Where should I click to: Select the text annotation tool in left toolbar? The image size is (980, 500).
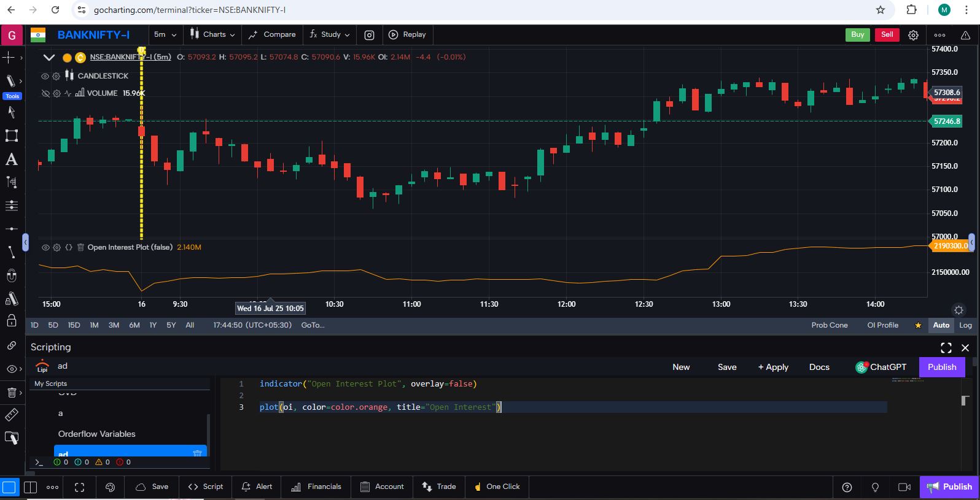11,160
